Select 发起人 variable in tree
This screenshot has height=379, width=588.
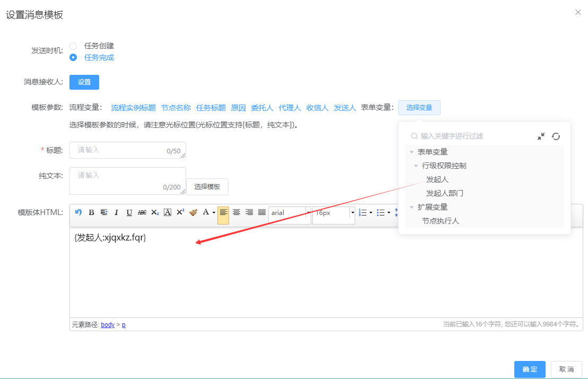tap(437, 180)
